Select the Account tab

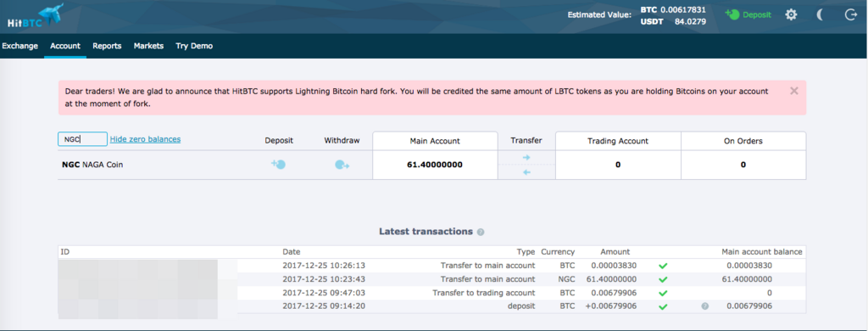(65, 46)
